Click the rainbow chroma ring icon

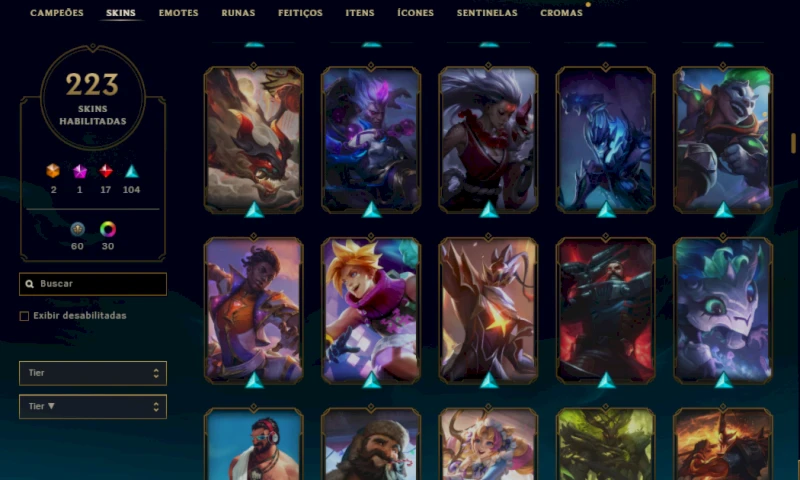pyautogui.click(x=108, y=229)
